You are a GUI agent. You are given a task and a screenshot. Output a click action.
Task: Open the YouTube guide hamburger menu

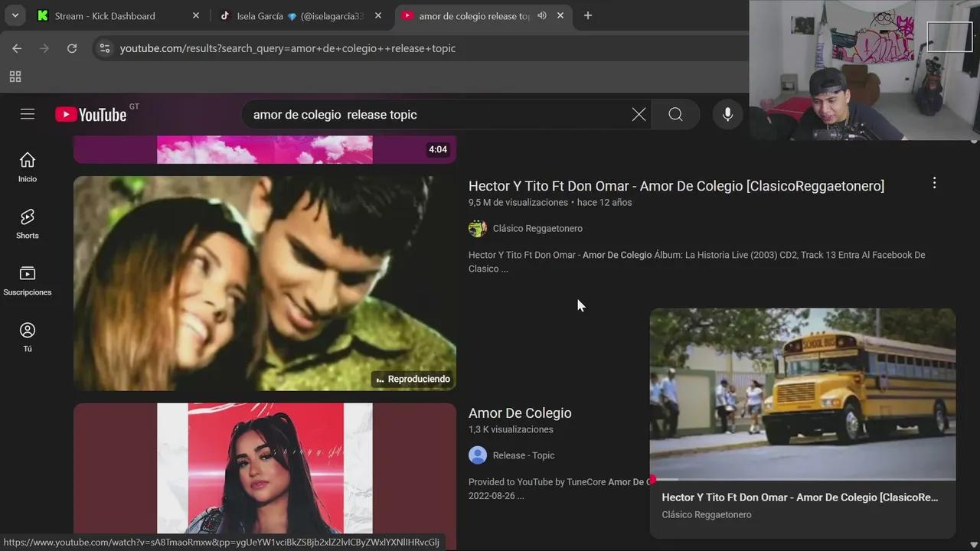tap(28, 114)
